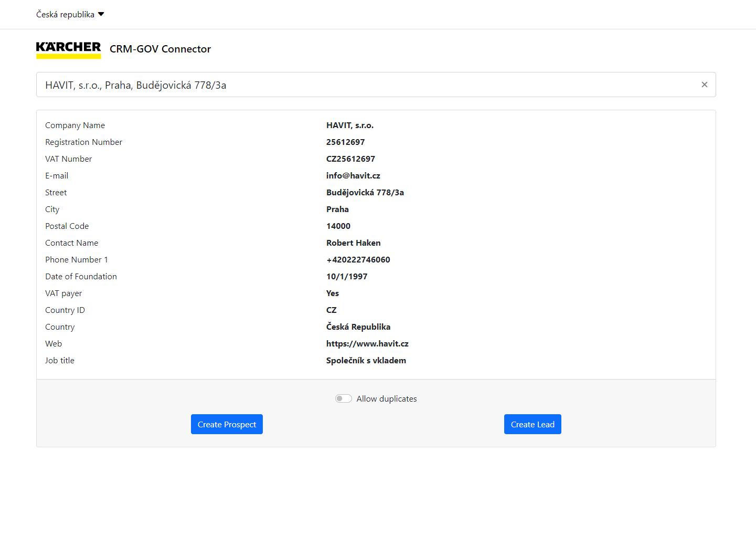
Task: Clear the search field using the X icon
Action: pyautogui.click(x=705, y=84)
